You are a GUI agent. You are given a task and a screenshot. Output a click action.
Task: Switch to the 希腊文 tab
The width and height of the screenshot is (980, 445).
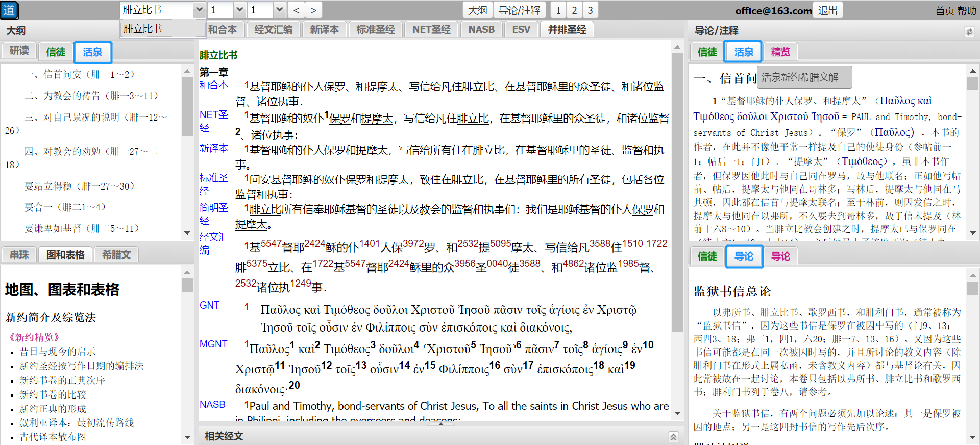click(x=116, y=254)
